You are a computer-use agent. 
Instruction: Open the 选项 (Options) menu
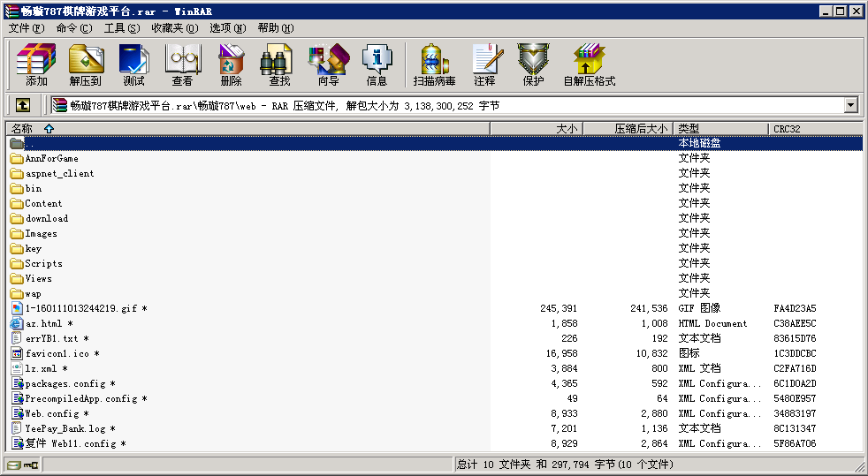(x=227, y=28)
